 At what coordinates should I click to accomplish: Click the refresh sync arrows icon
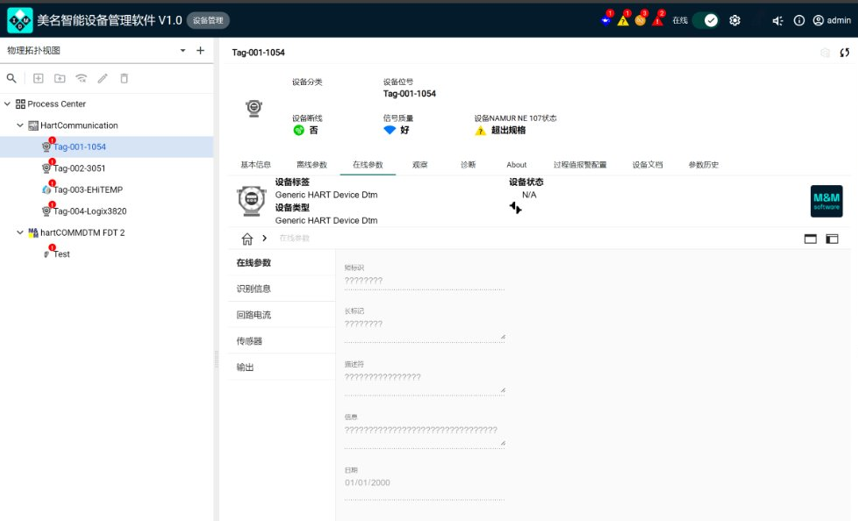tap(845, 53)
